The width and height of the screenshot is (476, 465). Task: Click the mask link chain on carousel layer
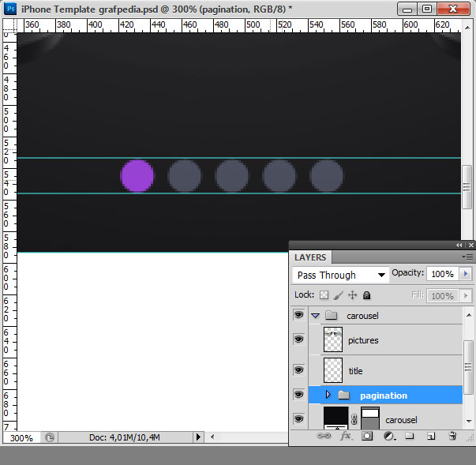pyautogui.click(x=354, y=419)
